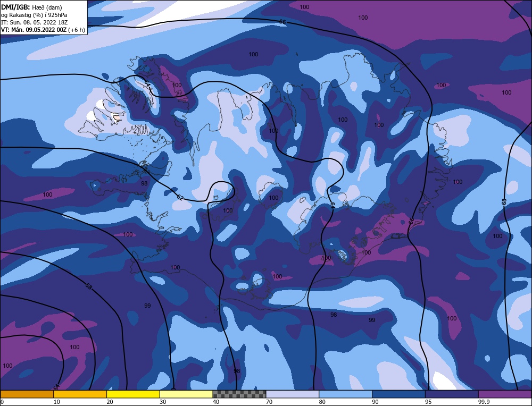Select the 'VT: Mán. 09.05.2022 00Z (+6 h)' line
Screen dimensions: 532x406
pyautogui.click(x=43, y=30)
